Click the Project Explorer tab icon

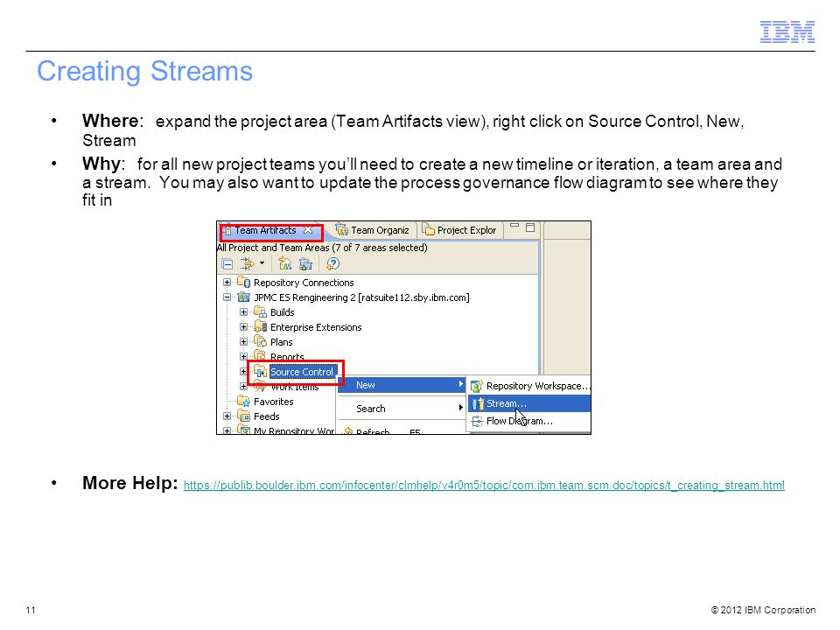(x=428, y=230)
